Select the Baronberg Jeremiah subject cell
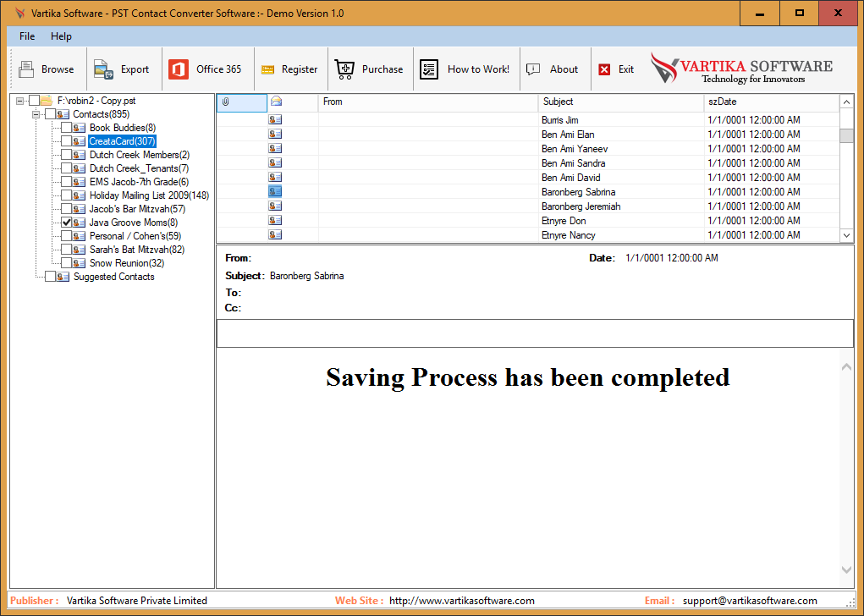The image size is (864, 616). pyautogui.click(x=621, y=206)
